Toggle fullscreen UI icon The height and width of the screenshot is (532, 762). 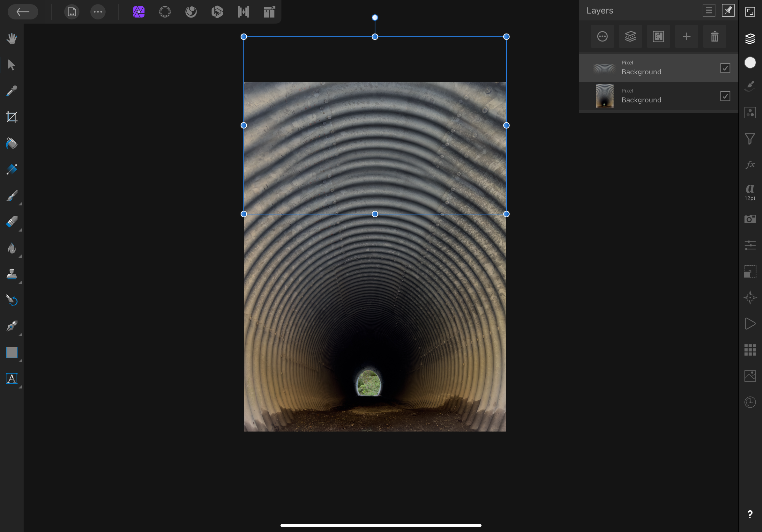pyautogui.click(x=750, y=12)
